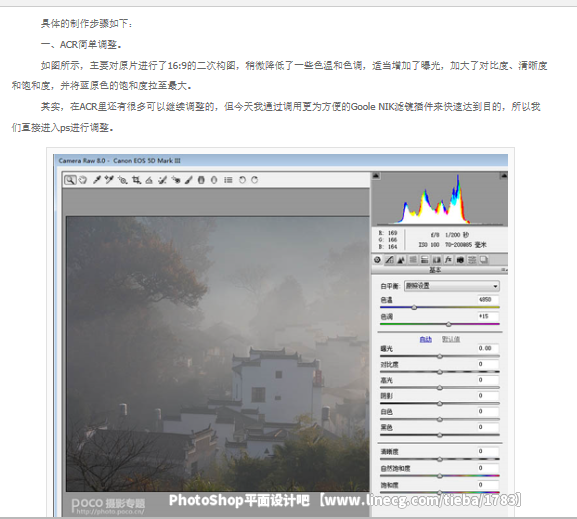577x519 pixels.
Task: Click the 色调 tint slider handle
Action: [449, 324]
